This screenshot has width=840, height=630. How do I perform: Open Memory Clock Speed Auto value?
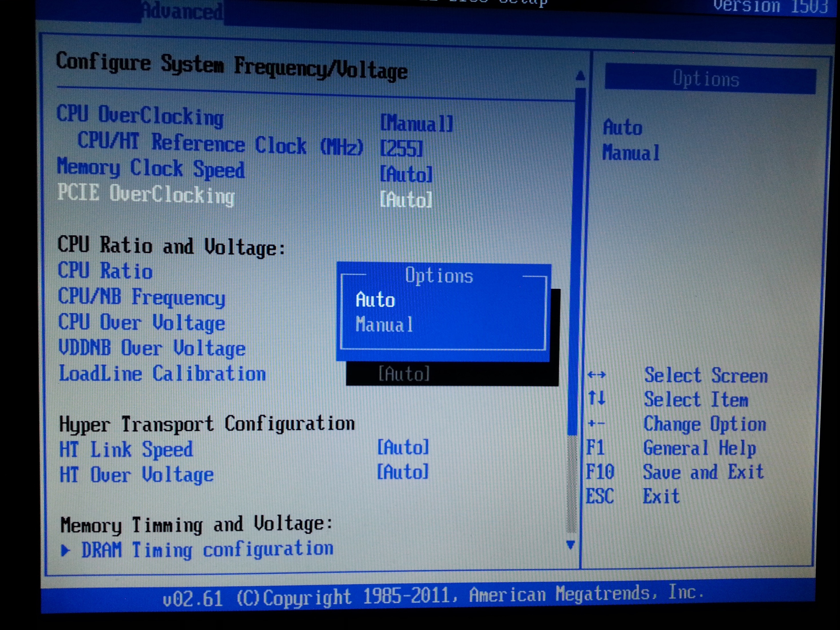pyautogui.click(x=406, y=175)
